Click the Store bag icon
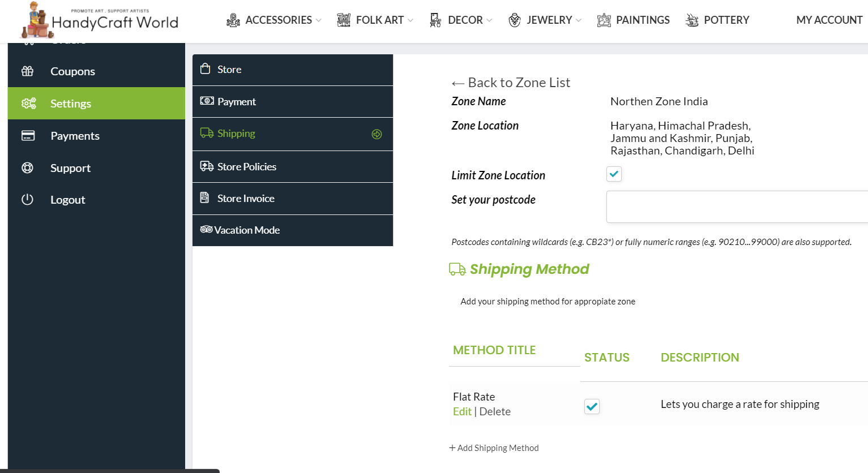 (x=206, y=69)
